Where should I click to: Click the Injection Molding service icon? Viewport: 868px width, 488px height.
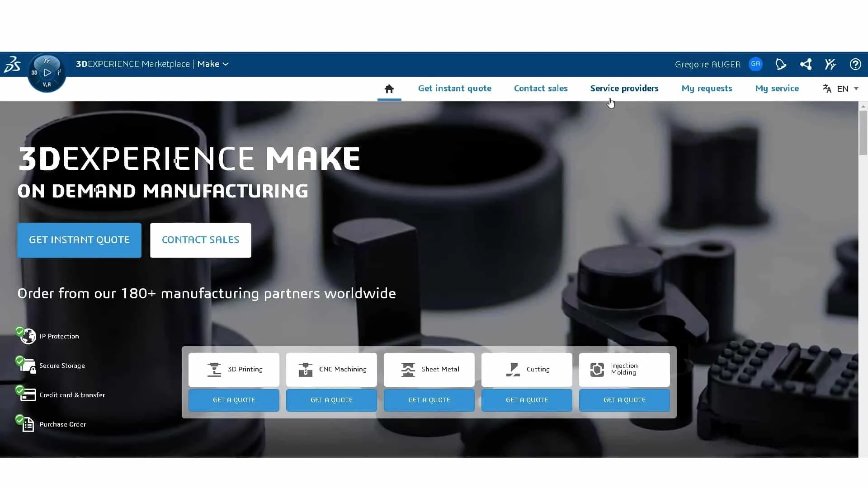[x=597, y=369]
